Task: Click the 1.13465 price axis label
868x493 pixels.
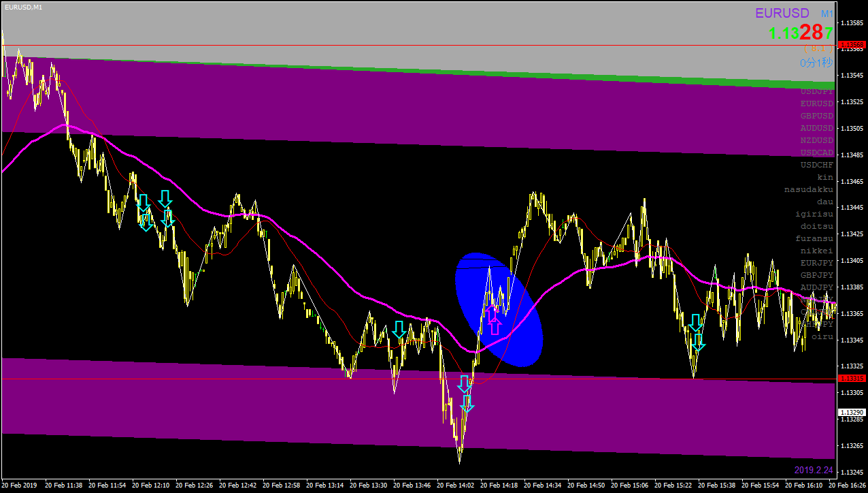Action: coord(852,182)
